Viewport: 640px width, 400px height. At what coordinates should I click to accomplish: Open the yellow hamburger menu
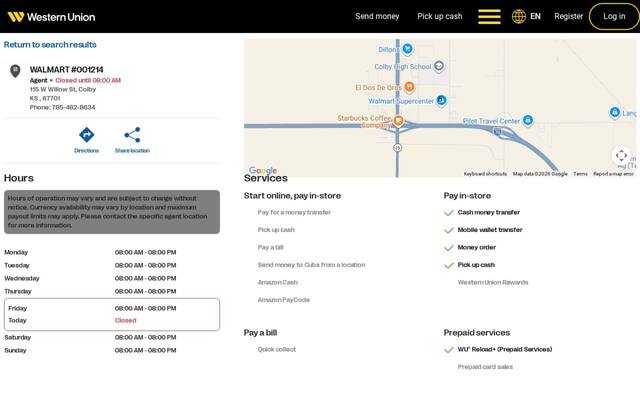tap(489, 17)
